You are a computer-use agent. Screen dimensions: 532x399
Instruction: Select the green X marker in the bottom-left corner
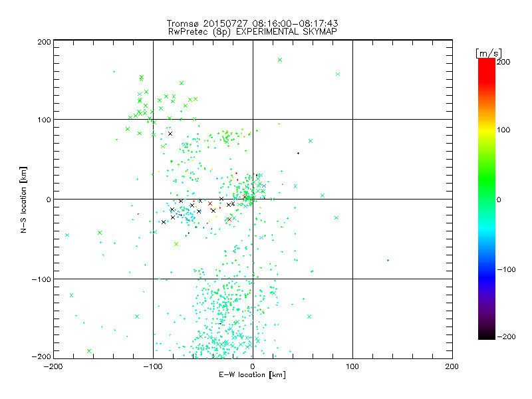coord(89,351)
